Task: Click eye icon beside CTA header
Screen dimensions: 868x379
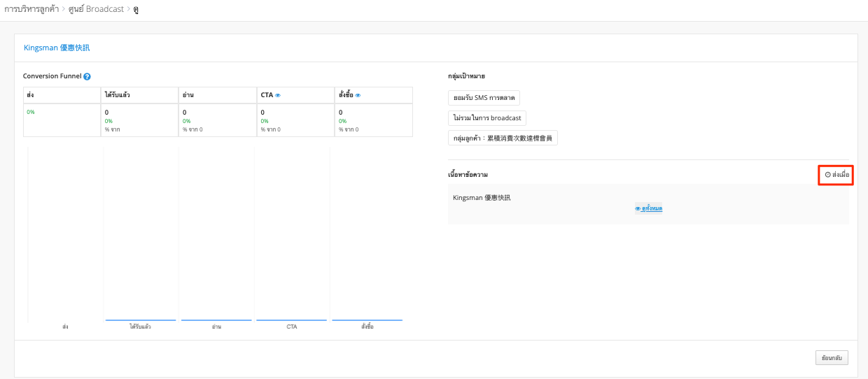Action: [x=278, y=95]
